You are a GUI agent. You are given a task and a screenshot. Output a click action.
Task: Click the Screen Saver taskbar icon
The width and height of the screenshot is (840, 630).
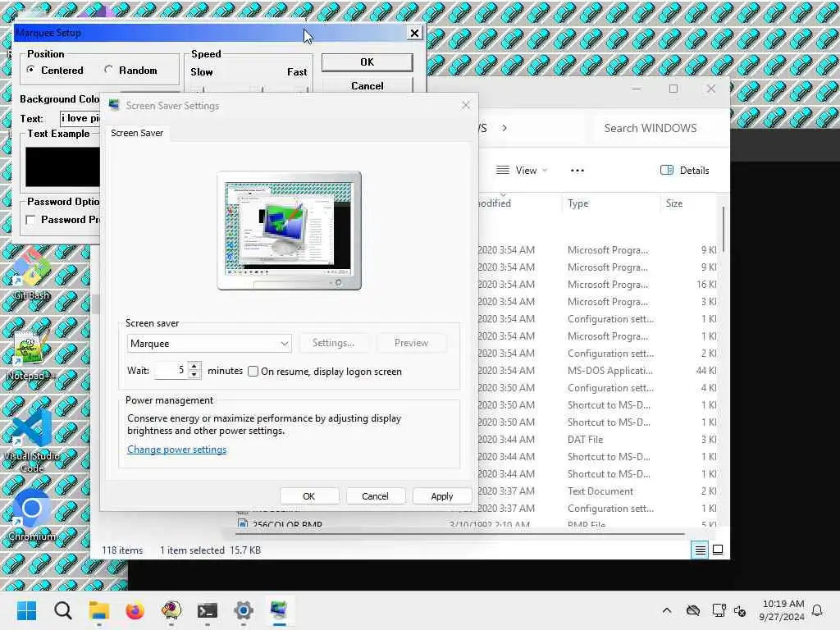coord(279,610)
